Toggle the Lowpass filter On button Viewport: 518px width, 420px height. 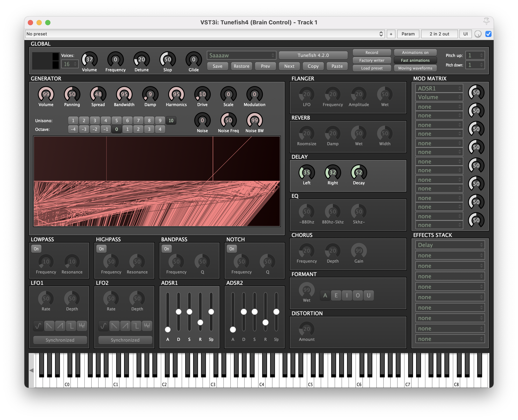[x=36, y=249]
